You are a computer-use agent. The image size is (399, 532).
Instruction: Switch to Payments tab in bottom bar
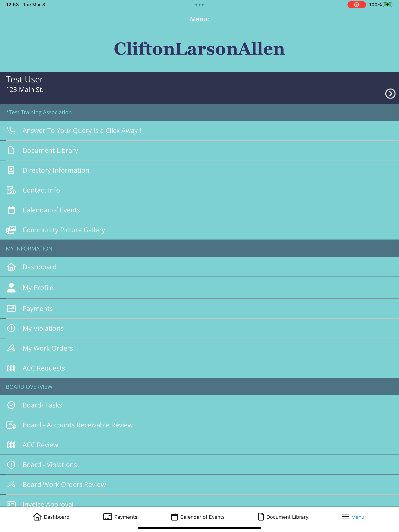pos(120,517)
